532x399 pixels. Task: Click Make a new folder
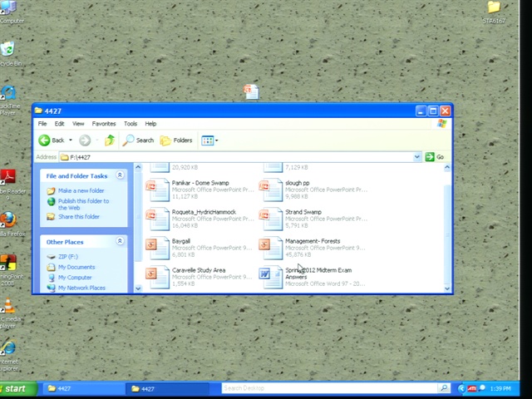pos(81,190)
